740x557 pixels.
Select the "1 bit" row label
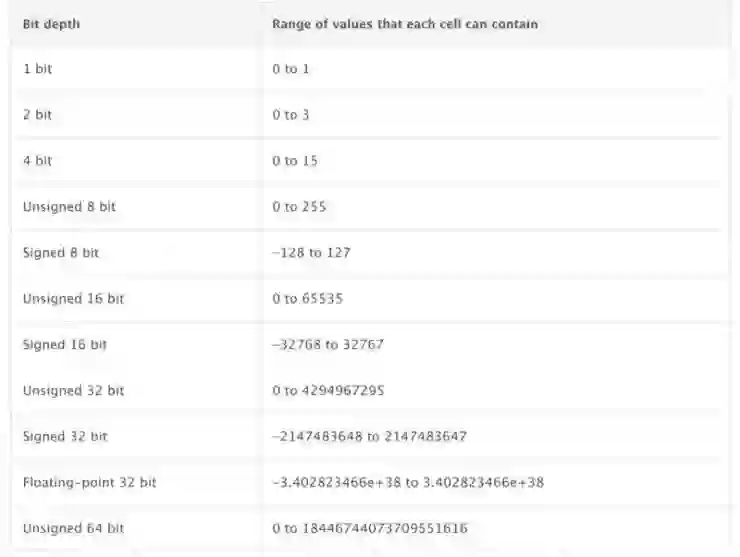37,70
